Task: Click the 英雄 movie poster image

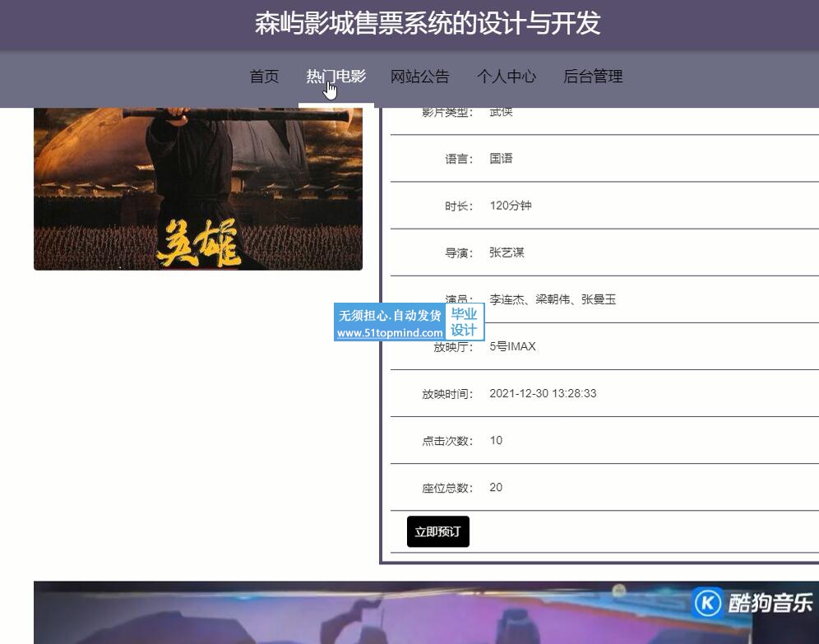Action: coord(198,188)
